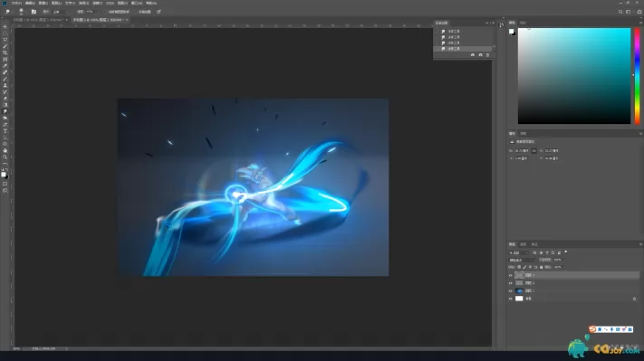
Task: Open Smudge mode dropdown in options bar
Action: [60, 12]
